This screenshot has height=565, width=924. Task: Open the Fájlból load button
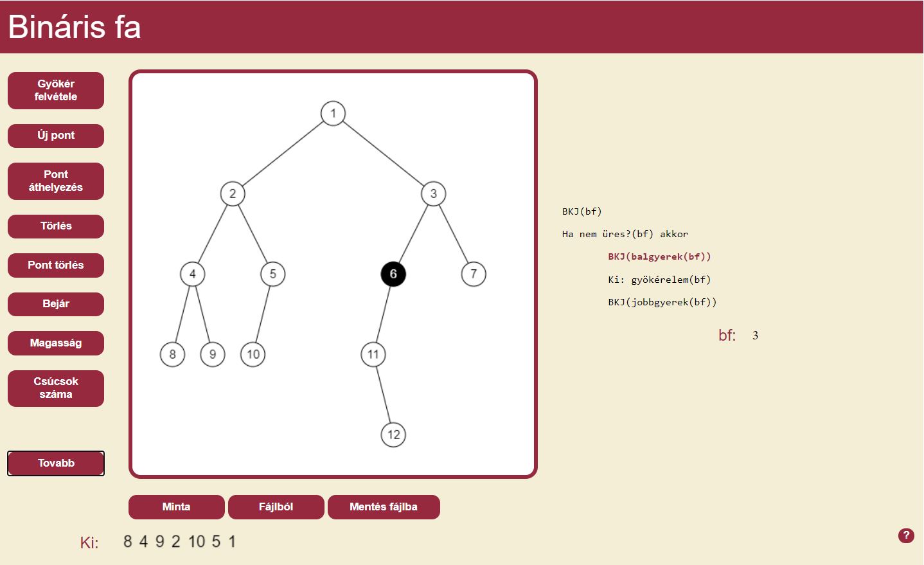(x=276, y=507)
